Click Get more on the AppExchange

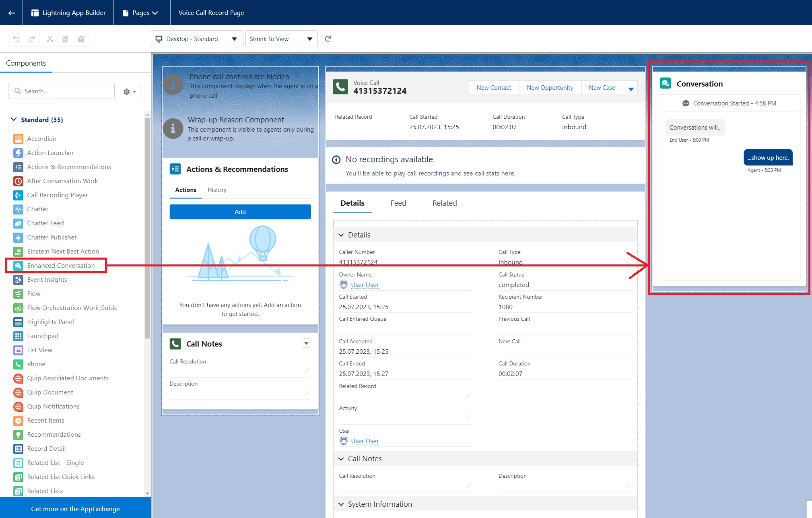click(75, 509)
